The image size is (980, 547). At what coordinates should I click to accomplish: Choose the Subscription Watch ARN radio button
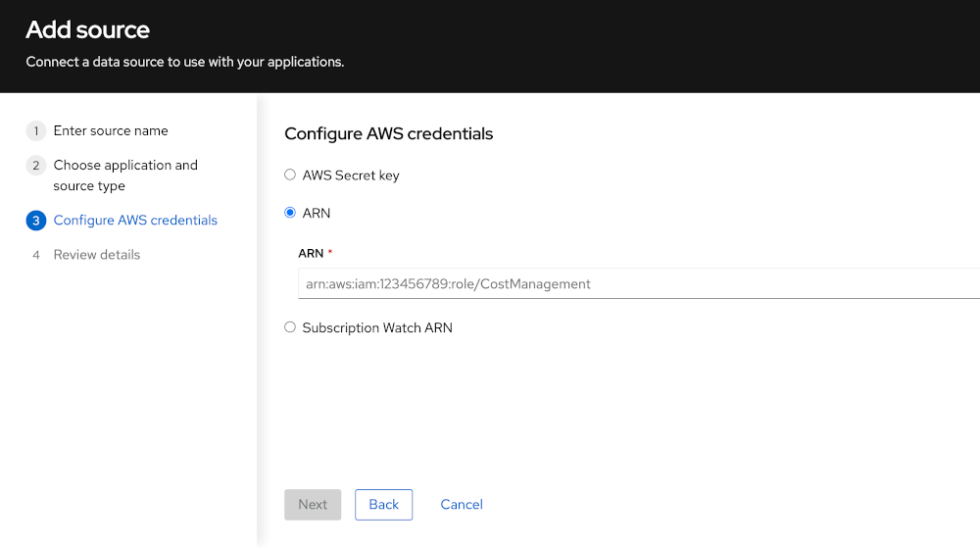coord(290,327)
